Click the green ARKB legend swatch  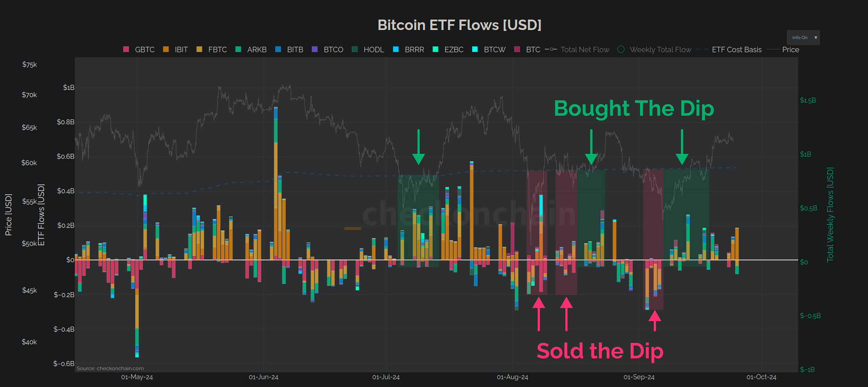click(239, 50)
